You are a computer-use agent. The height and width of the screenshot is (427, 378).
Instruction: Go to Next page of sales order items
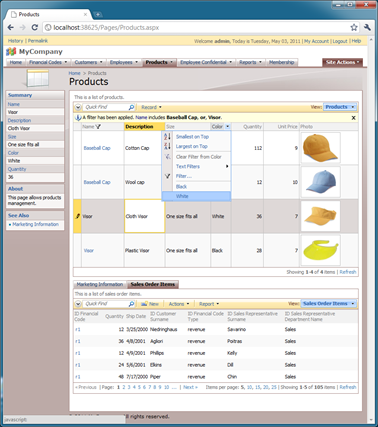click(x=190, y=387)
